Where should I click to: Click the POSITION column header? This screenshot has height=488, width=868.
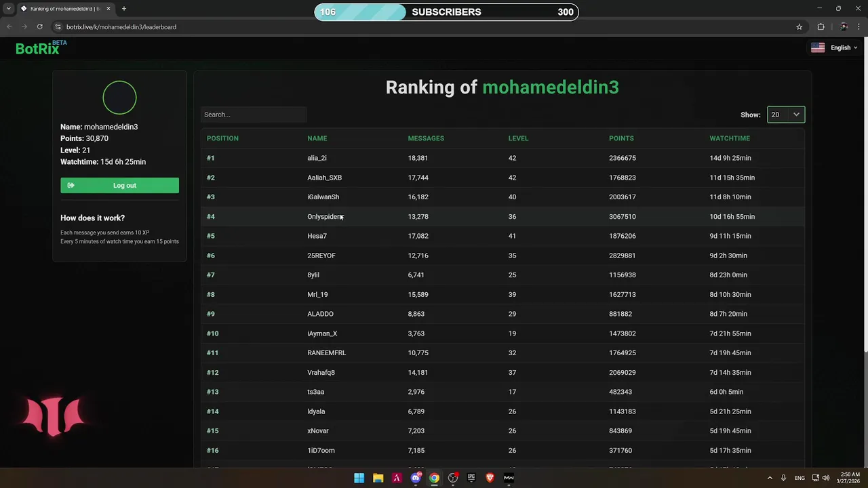(222, 138)
